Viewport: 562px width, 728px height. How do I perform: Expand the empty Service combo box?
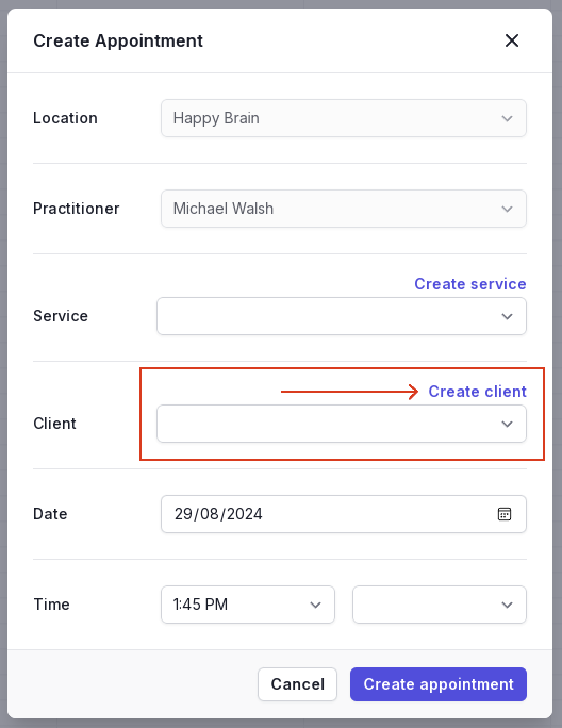click(342, 316)
